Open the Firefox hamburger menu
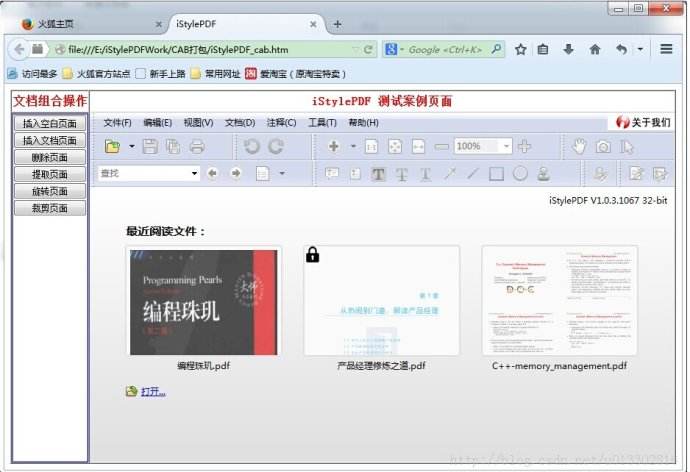This screenshot has width=690, height=472. [666, 49]
